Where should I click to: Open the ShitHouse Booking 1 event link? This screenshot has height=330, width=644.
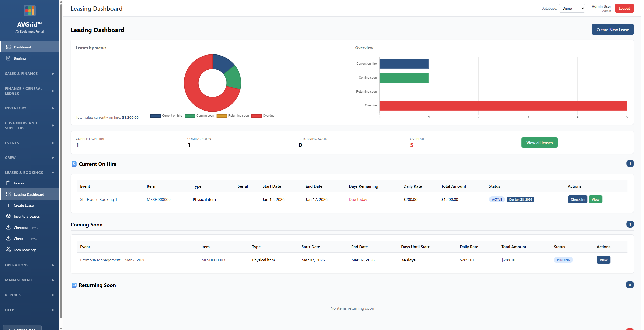pos(99,199)
